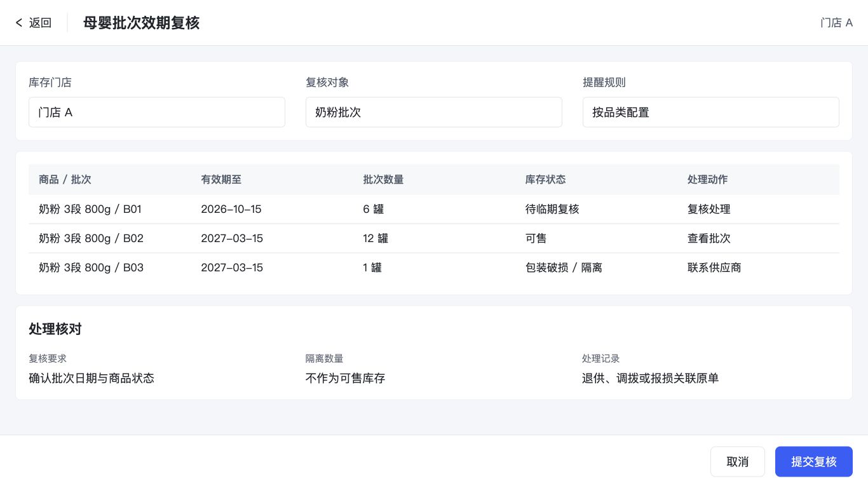The width and height of the screenshot is (868, 488).
Task: Click the 提交复核 button
Action: [814, 462]
